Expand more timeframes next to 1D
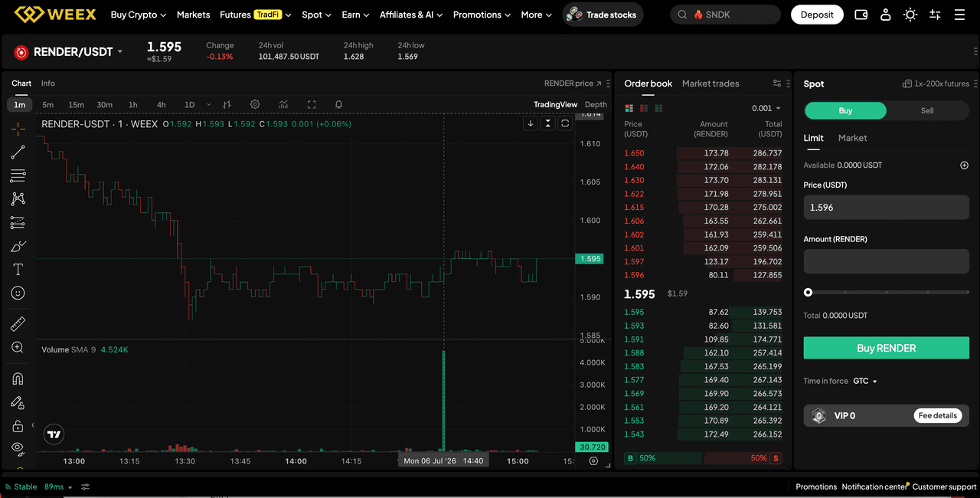Screen dimensions: 980x498 coord(207,105)
